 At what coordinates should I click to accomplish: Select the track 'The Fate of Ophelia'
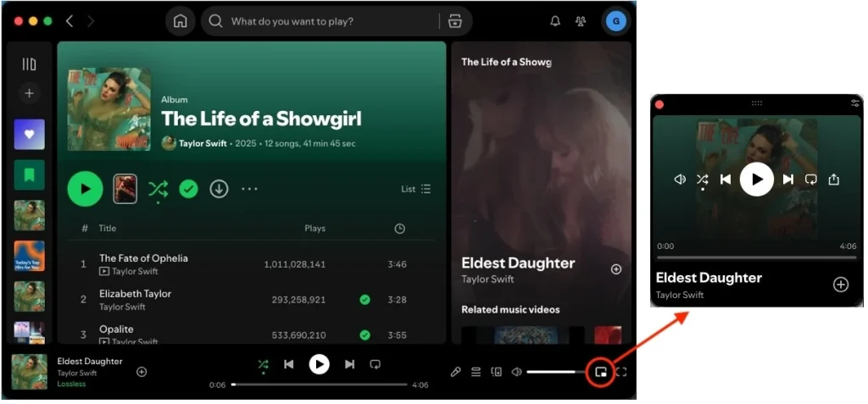pos(143,257)
